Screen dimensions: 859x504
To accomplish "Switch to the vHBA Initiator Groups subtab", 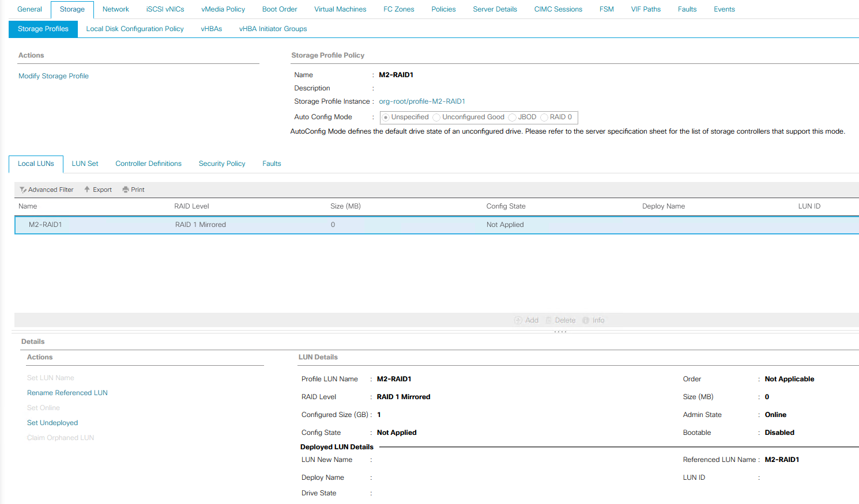I will tap(272, 28).
